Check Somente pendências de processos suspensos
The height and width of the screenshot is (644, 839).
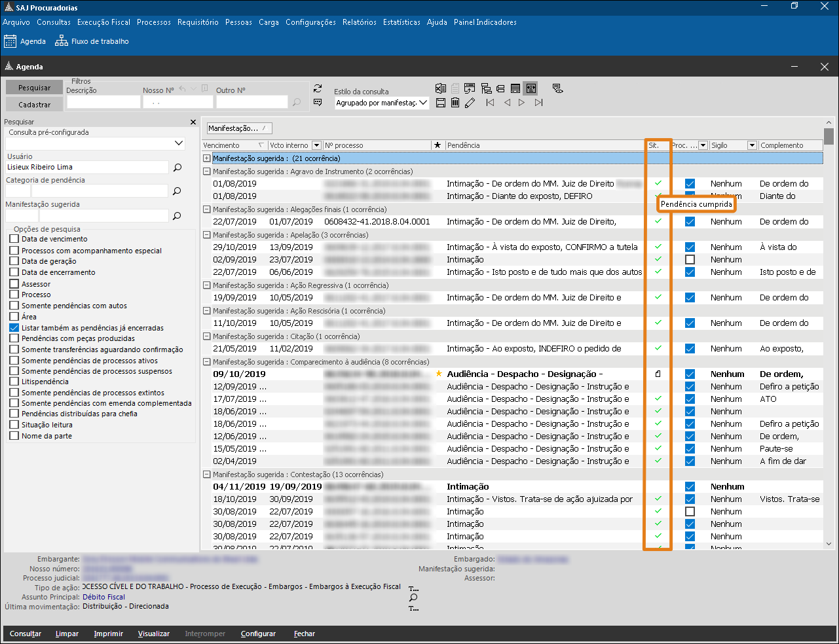(x=14, y=371)
